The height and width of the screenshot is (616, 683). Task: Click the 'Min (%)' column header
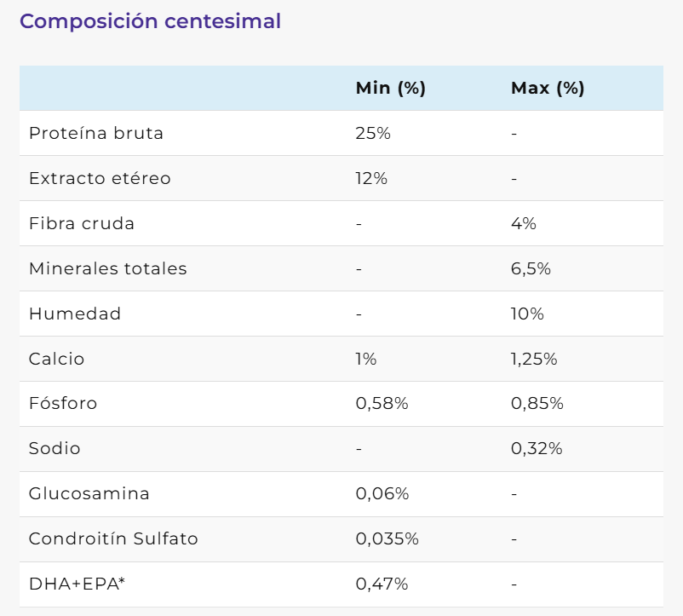[390, 89]
